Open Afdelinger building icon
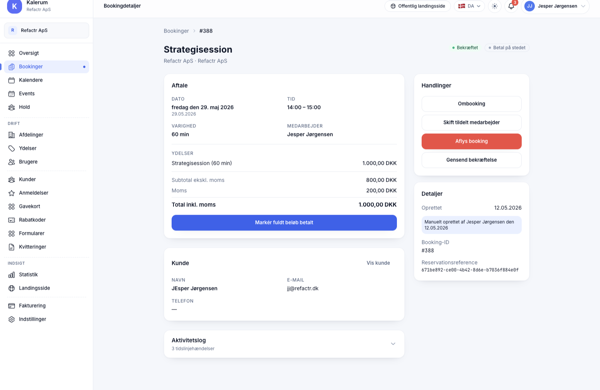Screen dimensions: 600x390 tap(11, 135)
